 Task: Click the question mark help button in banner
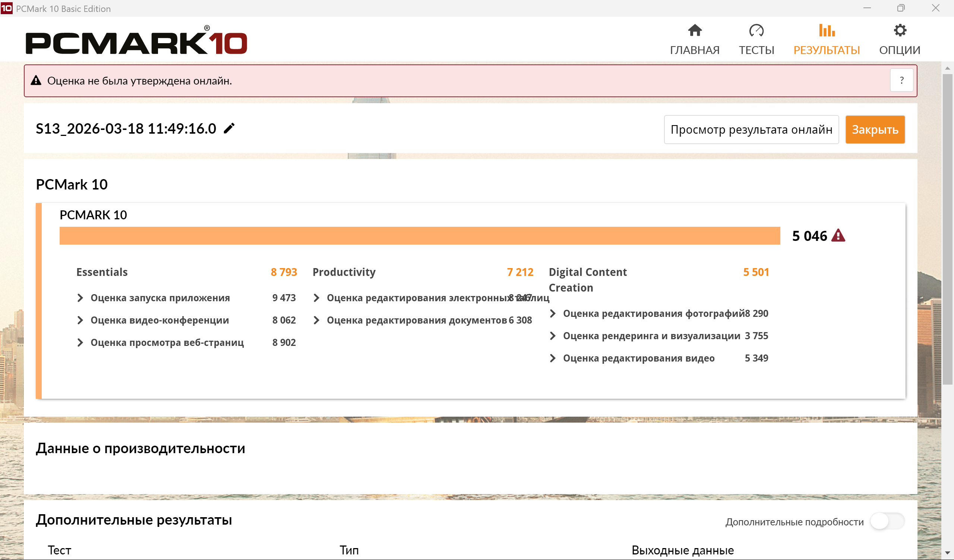coord(902,80)
